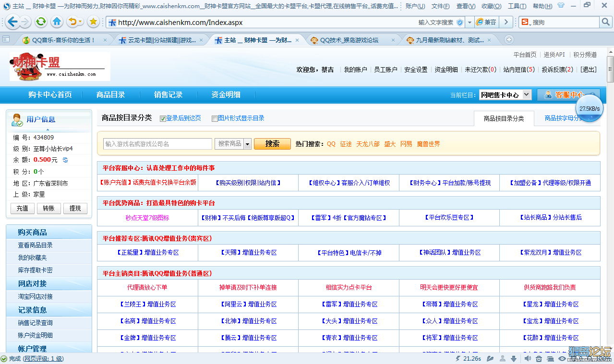Open 销售记录查询 in the sidebar

(36, 323)
